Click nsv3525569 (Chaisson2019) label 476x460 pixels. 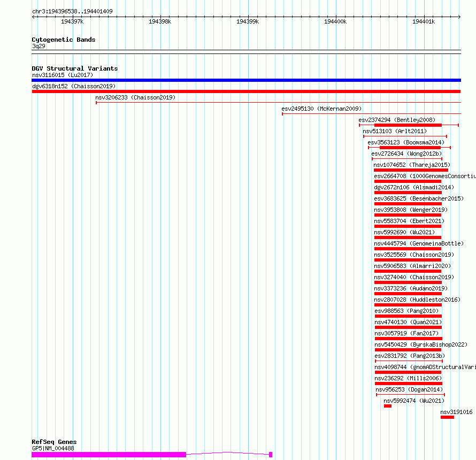[x=414, y=255]
